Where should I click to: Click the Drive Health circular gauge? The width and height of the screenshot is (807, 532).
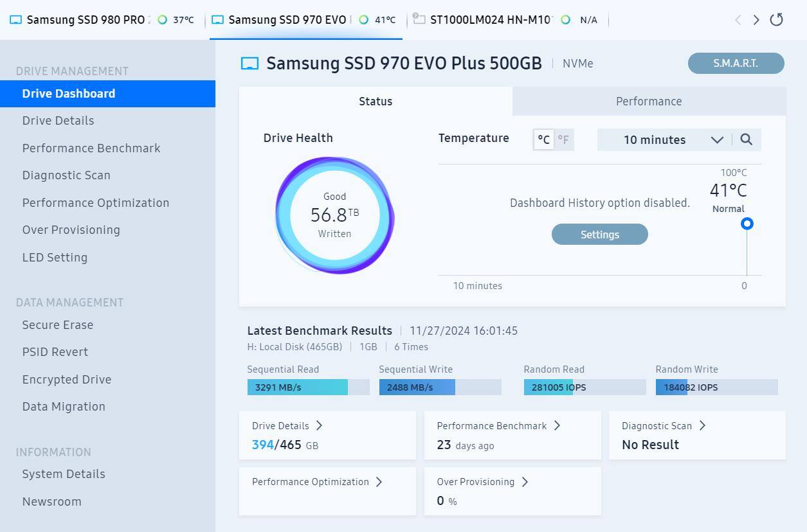click(x=334, y=216)
